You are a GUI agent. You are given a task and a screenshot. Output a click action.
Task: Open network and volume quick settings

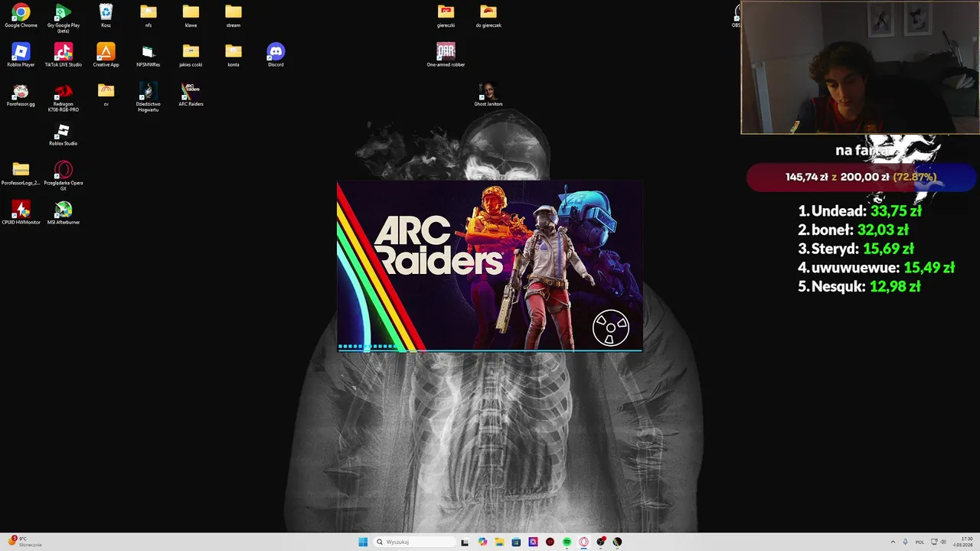point(938,542)
